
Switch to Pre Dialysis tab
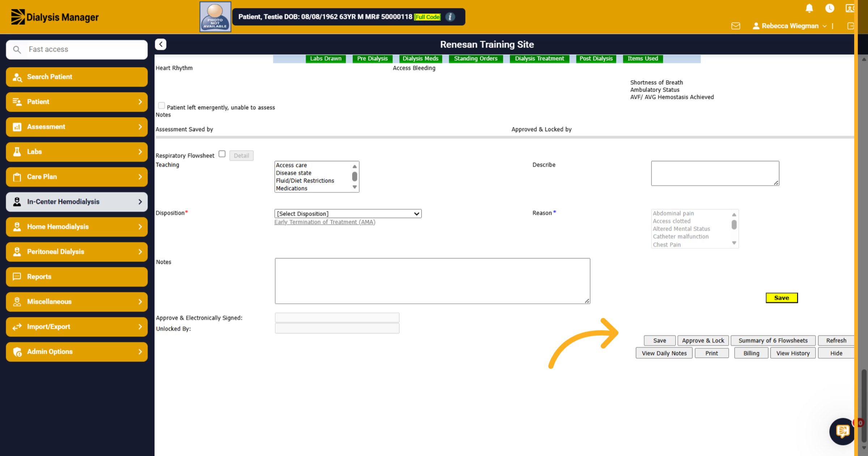click(x=373, y=59)
